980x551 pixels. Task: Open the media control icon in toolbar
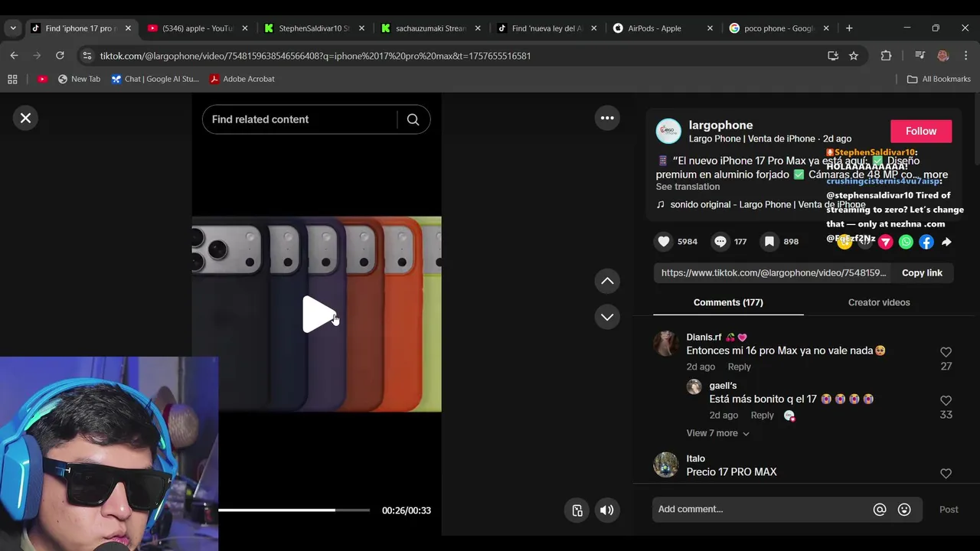click(x=920, y=56)
